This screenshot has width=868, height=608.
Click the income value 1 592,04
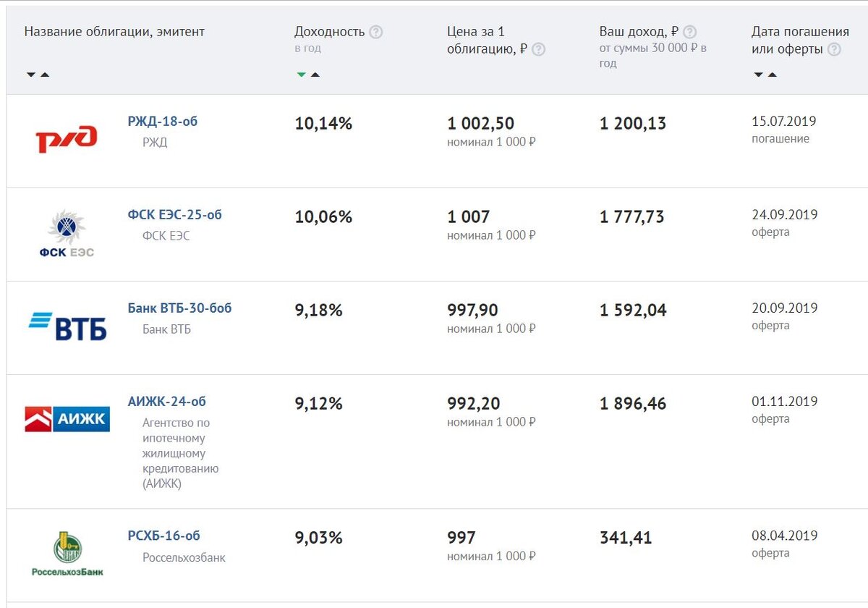[633, 311]
